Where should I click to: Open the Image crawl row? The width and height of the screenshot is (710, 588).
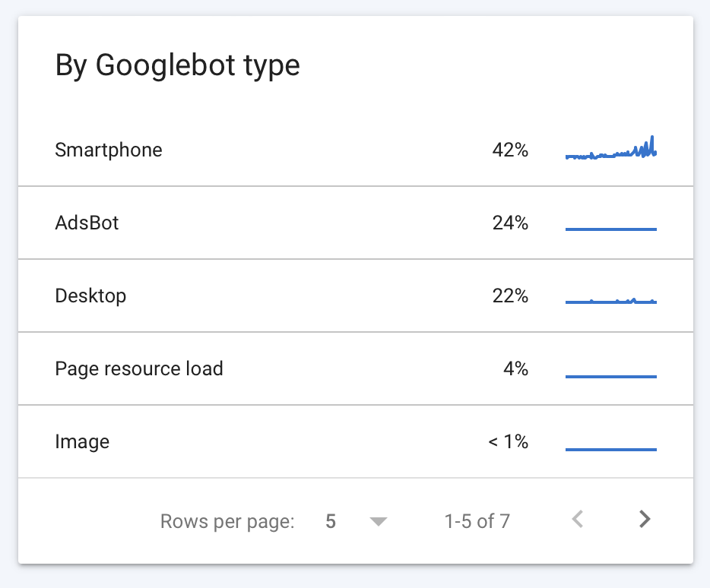click(356, 441)
